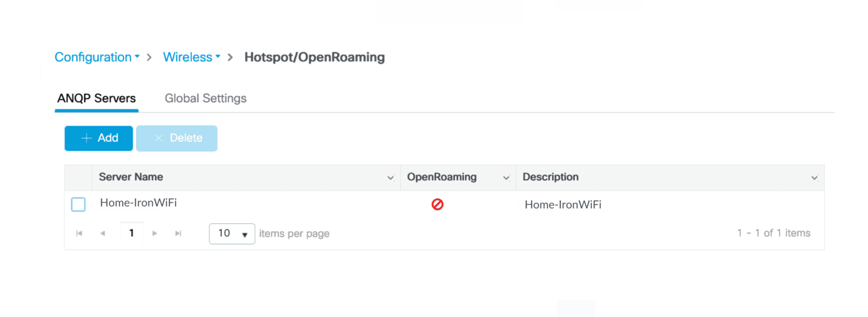Screen dimensions: 868x317
Task: Open the Server Name column filter menu
Action: (390, 177)
